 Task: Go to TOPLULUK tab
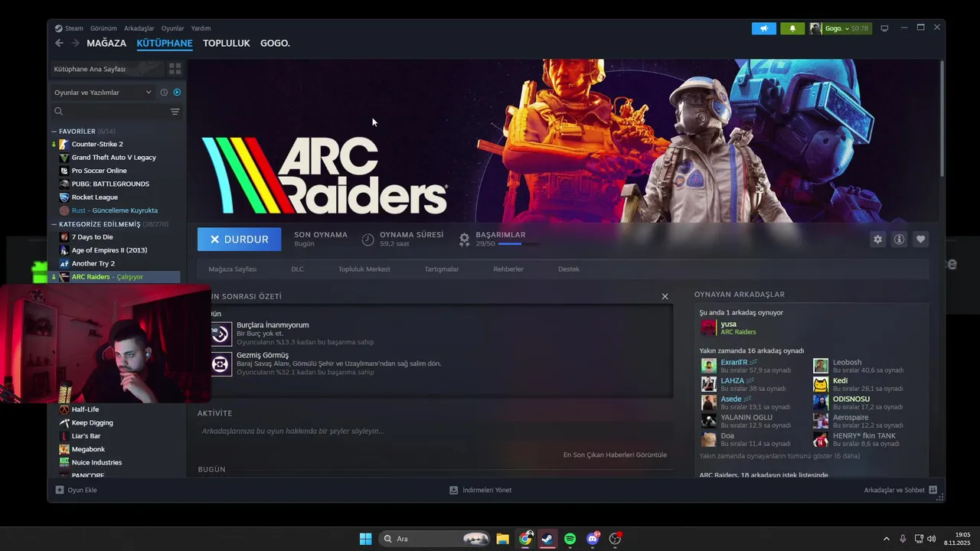(227, 43)
